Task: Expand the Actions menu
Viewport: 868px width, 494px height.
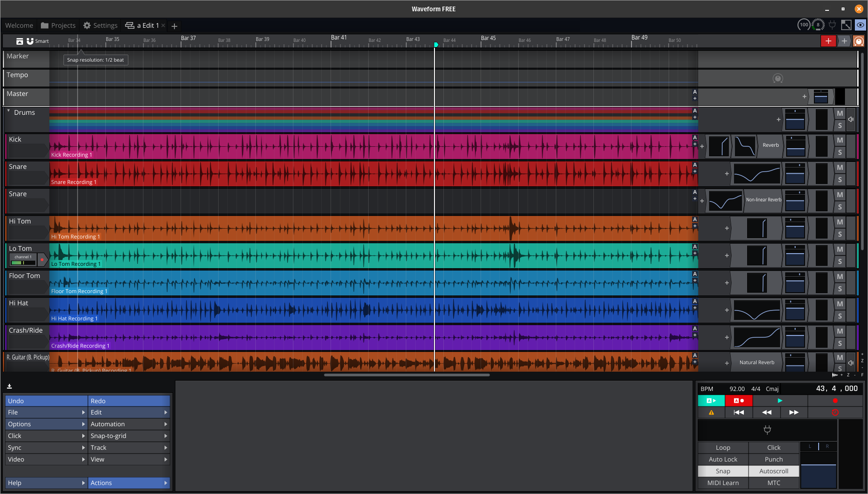Action: coord(129,483)
